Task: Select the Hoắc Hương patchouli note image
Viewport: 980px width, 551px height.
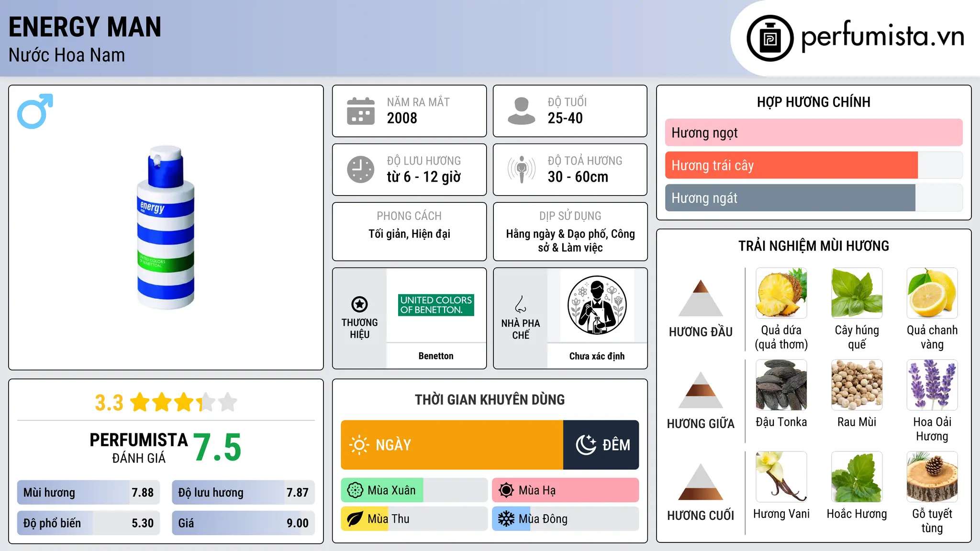Action: (x=857, y=477)
